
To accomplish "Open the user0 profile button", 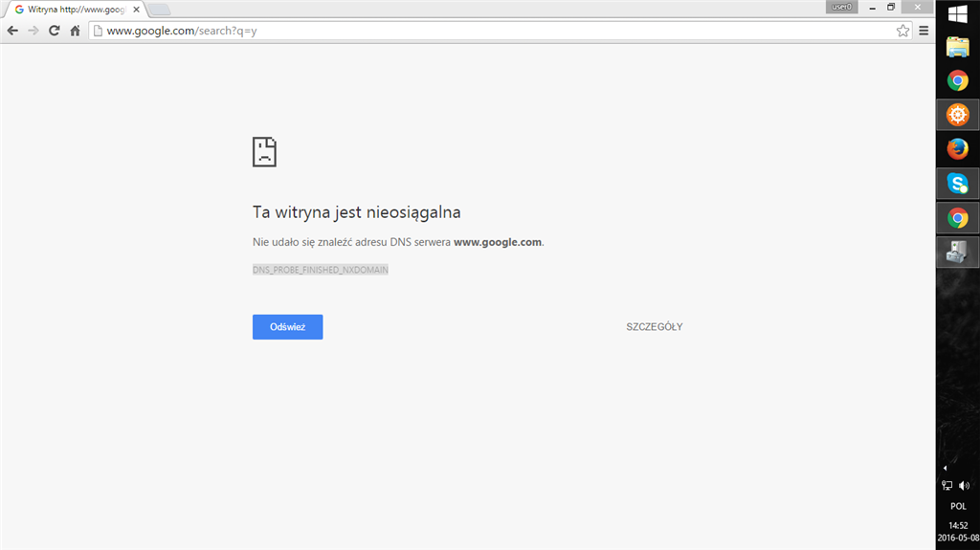I will 841,7.
